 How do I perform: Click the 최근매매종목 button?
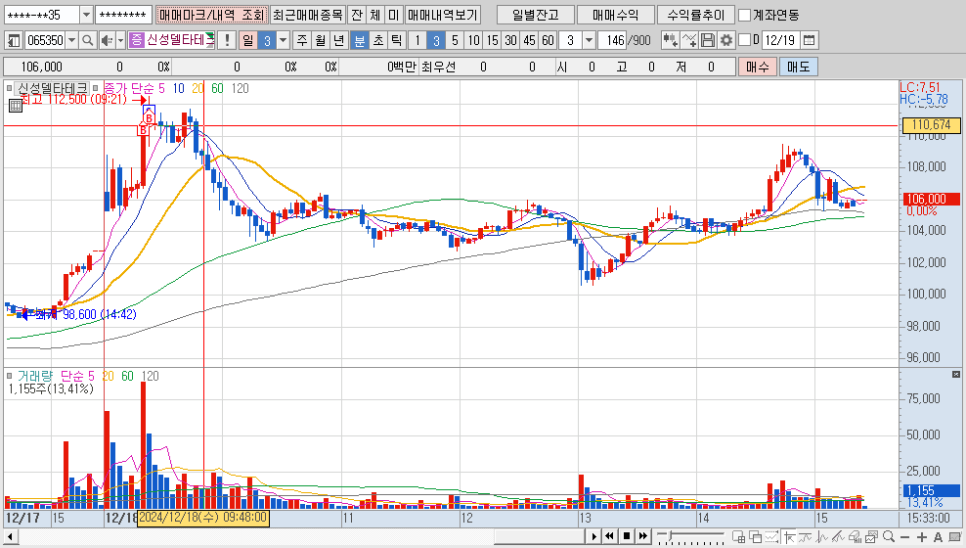307,15
